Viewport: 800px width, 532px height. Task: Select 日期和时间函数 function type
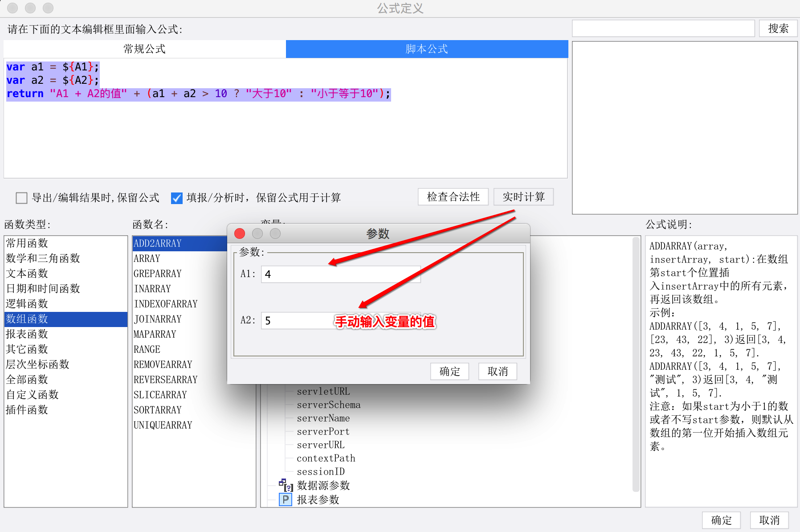[x=66, y=289]
